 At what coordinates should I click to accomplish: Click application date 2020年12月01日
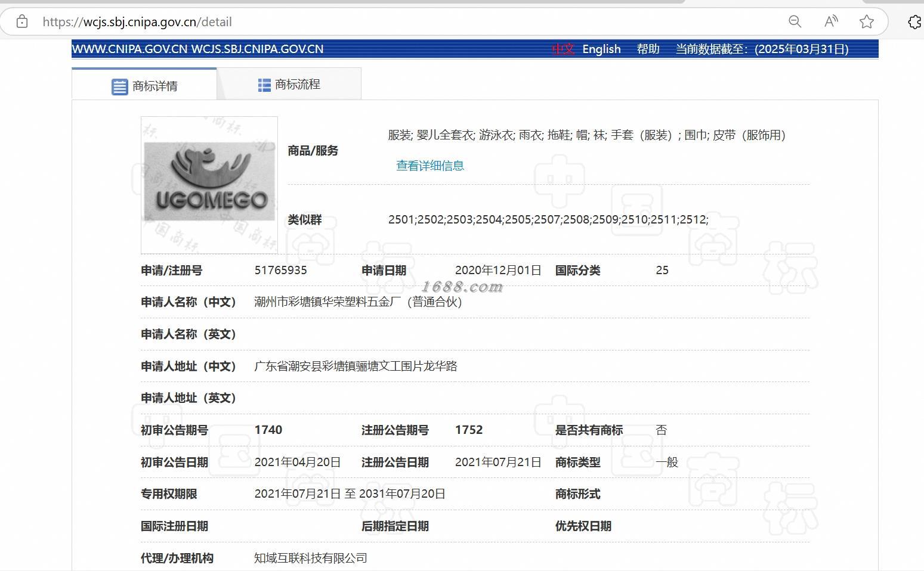pos(498,270)
